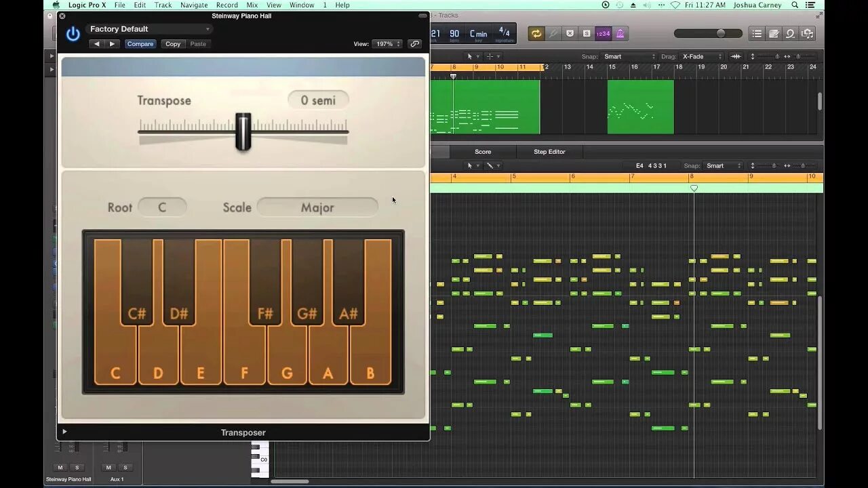Expand the disclosure triangle beside Transposer title
Image resolution: width=868 pixels, height=488 pixels.
[x=64, y=432]
